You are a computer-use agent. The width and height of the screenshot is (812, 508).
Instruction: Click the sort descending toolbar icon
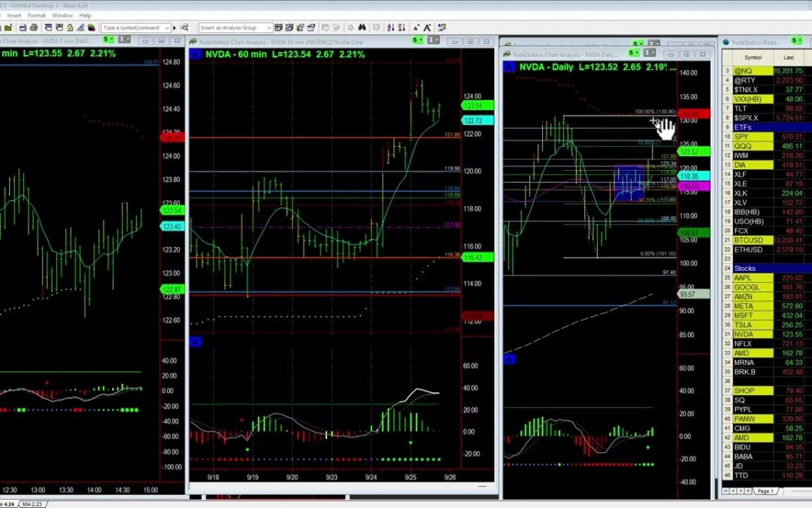401,28
